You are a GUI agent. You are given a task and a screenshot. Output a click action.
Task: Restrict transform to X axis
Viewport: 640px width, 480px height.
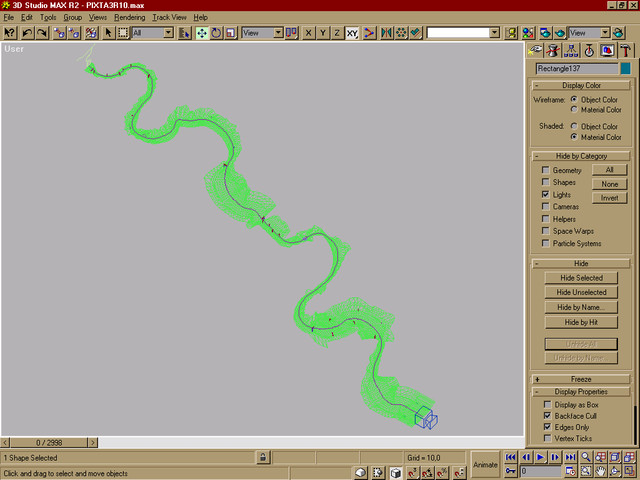pos(308,33)
